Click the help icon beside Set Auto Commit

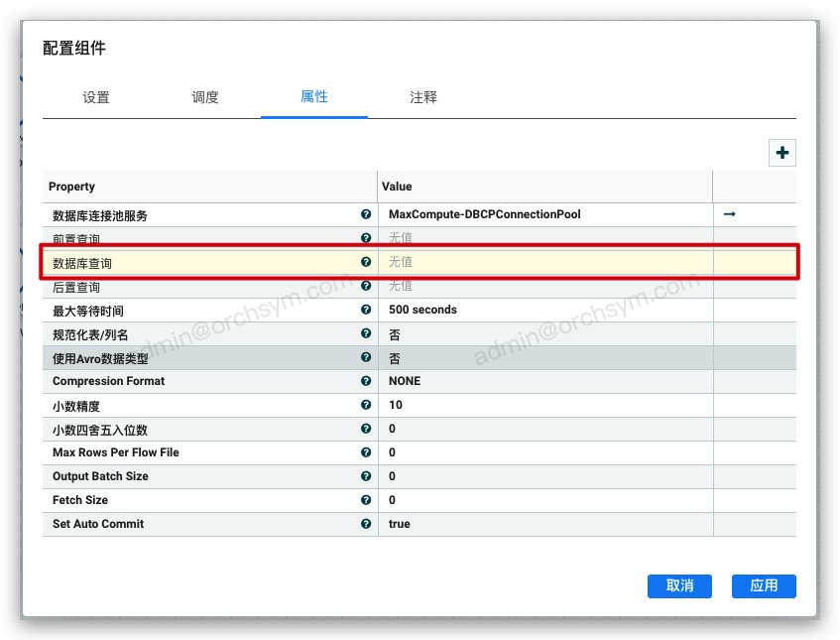click(366, 524)
